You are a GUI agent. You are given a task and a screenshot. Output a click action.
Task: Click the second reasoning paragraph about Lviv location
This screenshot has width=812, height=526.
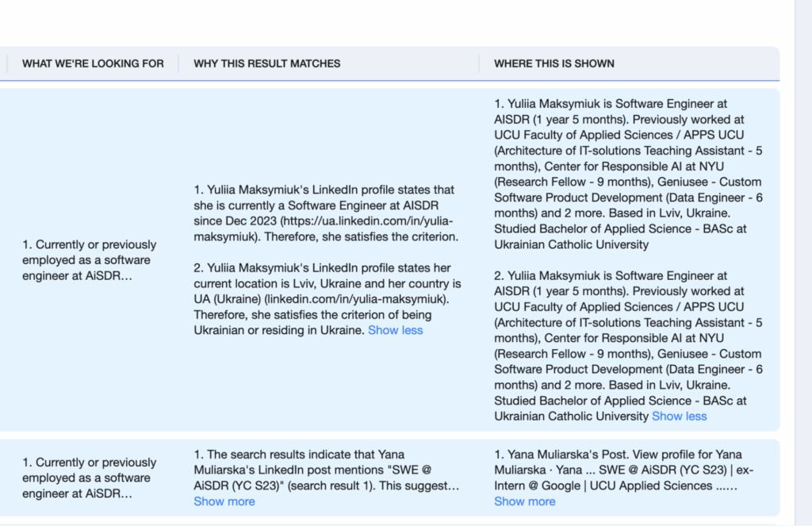[x=327, y=298]
